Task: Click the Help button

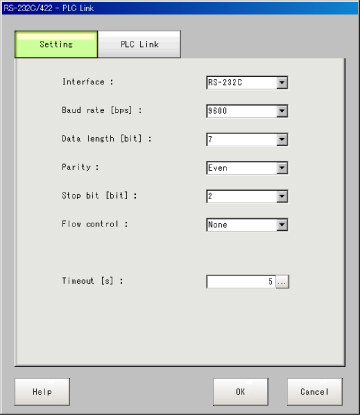Action: tap(42, 392)
